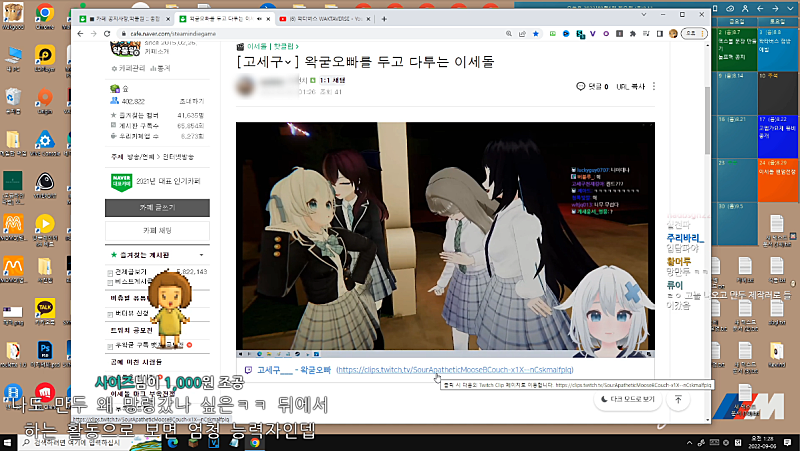Bookmark this page with the star icon

point(536,34)
